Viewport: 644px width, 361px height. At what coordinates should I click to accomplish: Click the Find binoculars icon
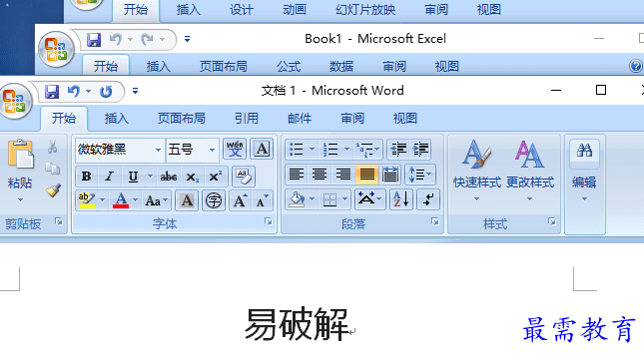584,151
